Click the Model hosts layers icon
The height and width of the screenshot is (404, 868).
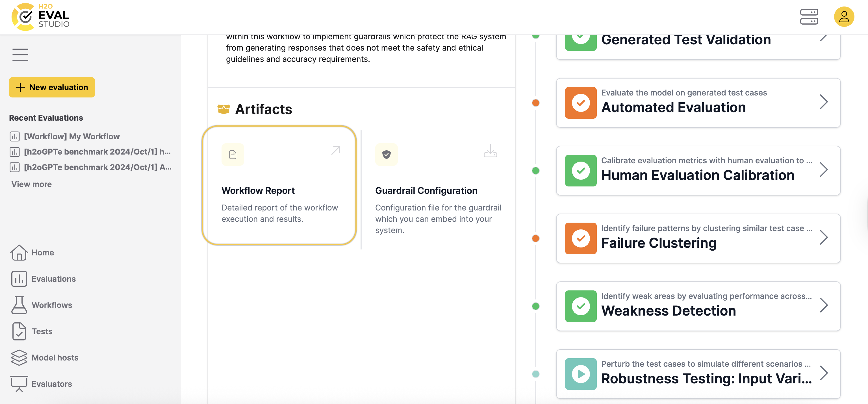coord(19,357)
